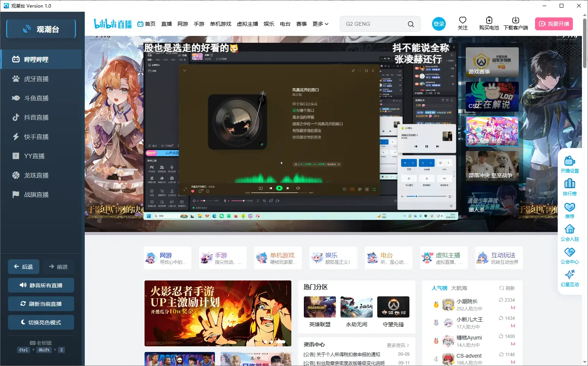The width and height of the screenshot is (588, 366).
Task: Click the 下载客户端 download icon
Action: 516,23
